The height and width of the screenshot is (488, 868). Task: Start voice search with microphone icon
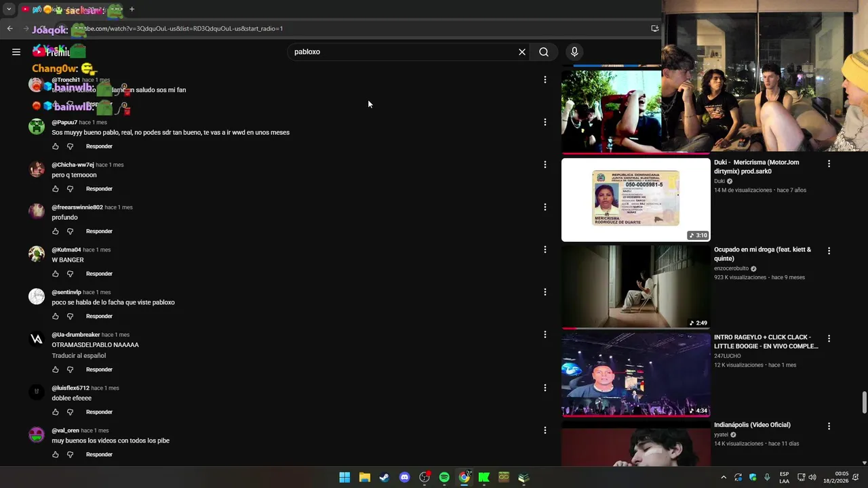tap(574, 52)
